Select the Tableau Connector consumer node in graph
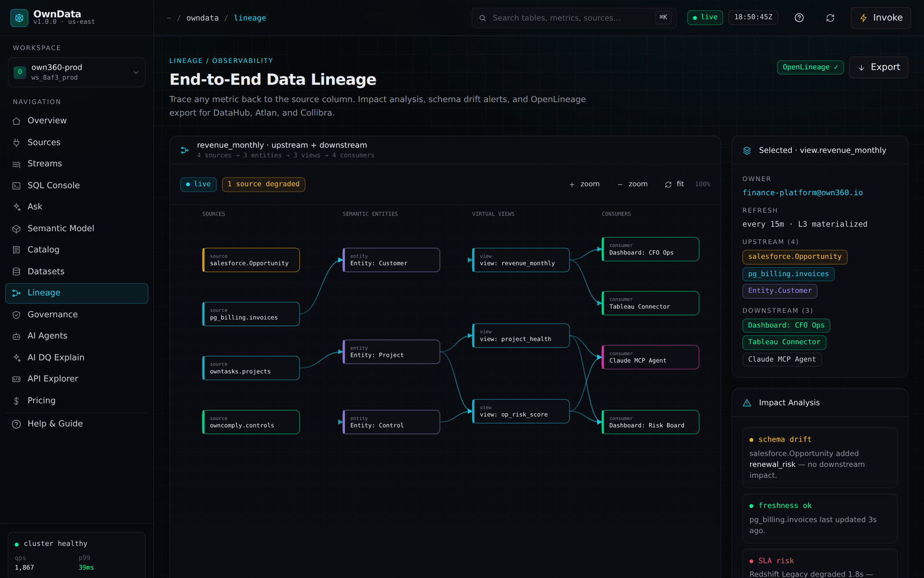Screen dimensions: 924x578 (650, 303)
